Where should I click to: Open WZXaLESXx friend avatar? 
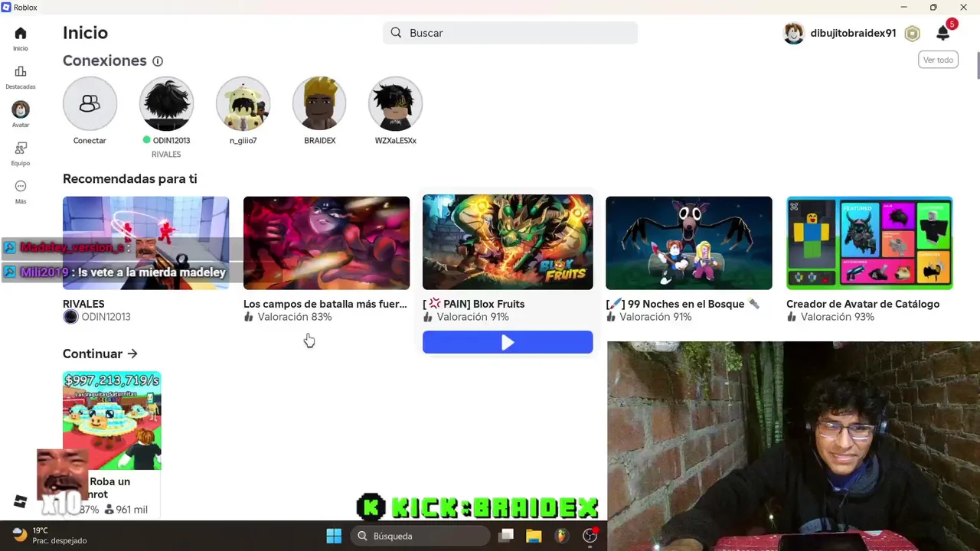396,103
